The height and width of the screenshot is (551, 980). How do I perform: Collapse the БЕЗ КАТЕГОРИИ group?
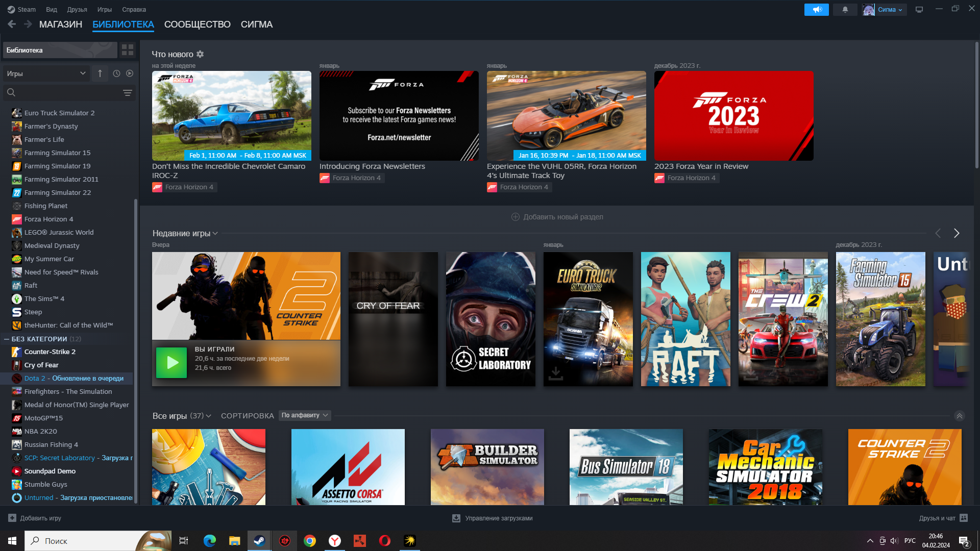point(7,339)
